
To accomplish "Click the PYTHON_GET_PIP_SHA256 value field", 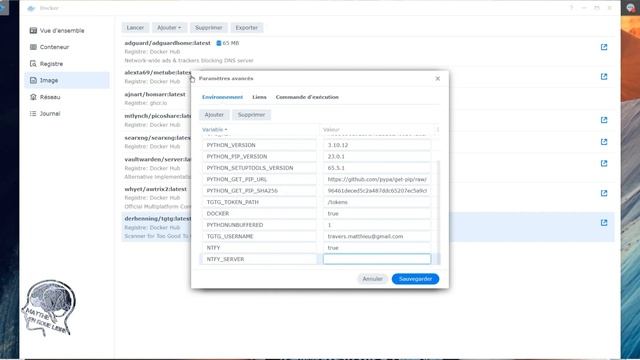I will pos(377,191).
